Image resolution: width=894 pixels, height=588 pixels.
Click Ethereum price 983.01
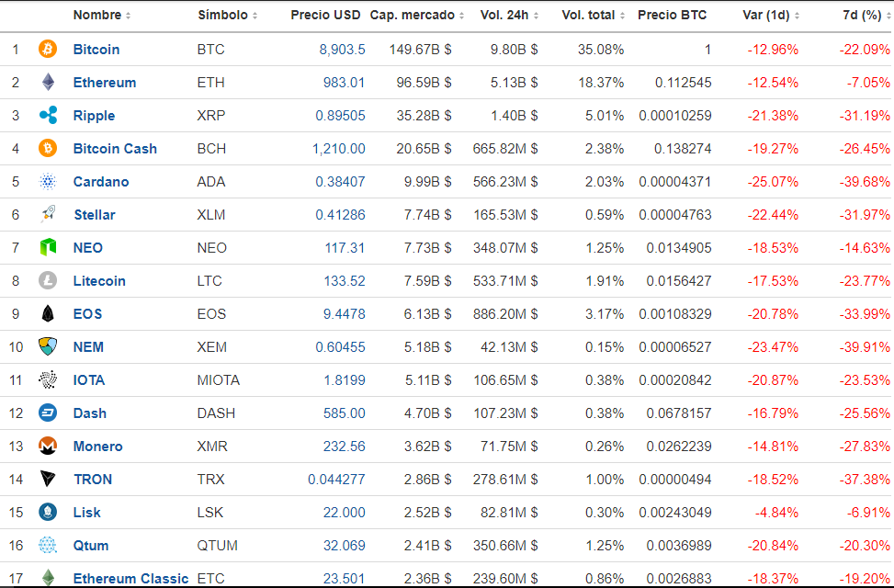(344, 83)
